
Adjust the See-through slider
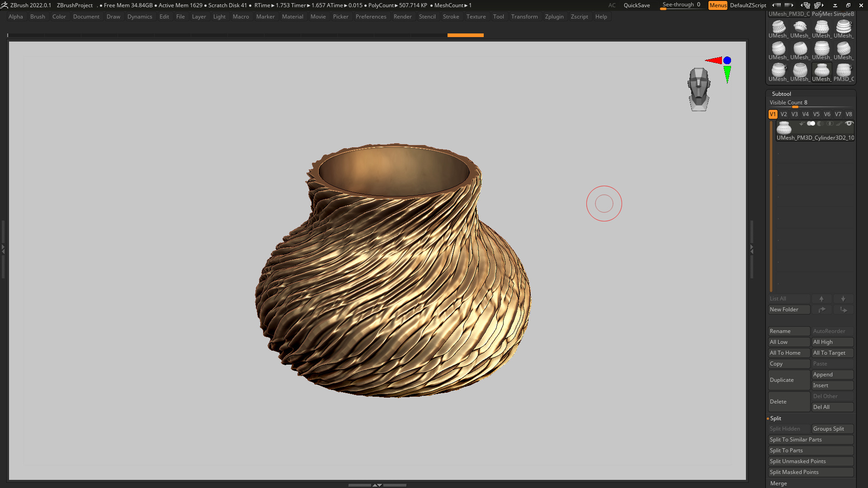pyautogui.click(x=682, y=5)
